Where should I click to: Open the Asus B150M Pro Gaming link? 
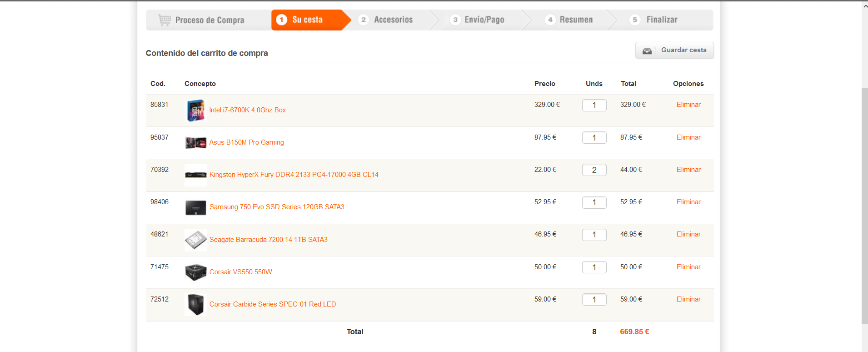click(x=247, y=142)
